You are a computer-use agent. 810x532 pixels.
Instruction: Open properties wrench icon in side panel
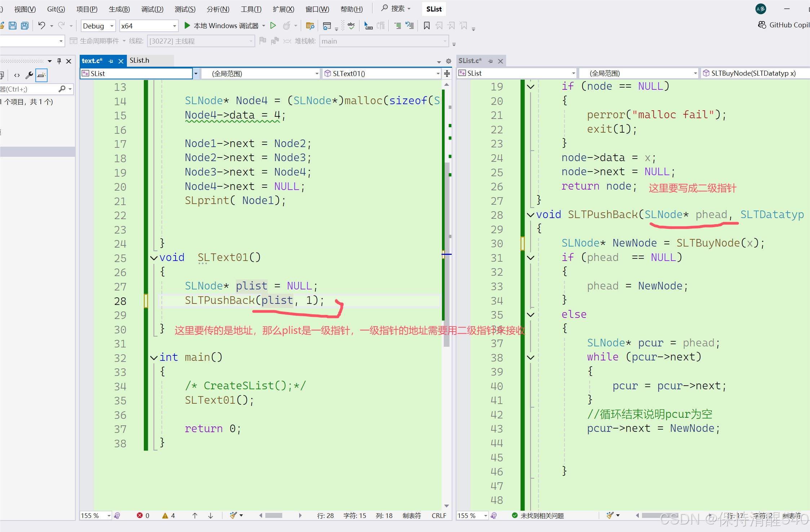pos(29,75)
